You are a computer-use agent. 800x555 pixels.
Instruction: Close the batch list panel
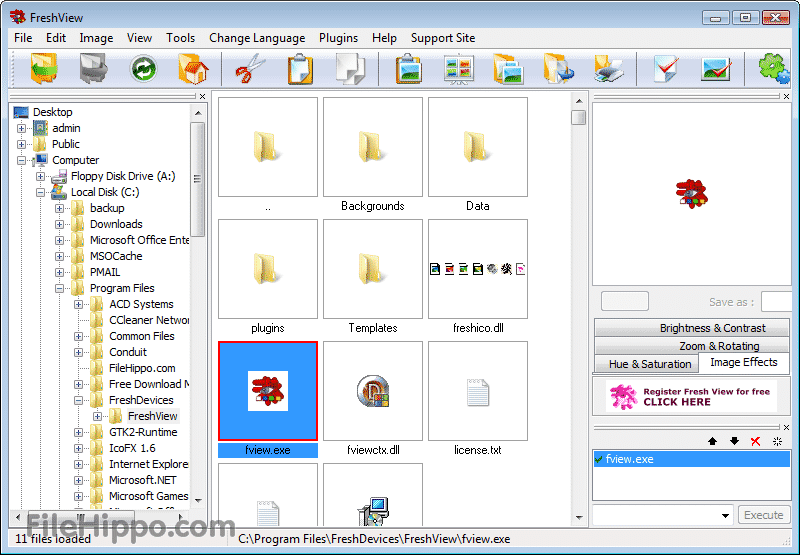coord(786,427)
